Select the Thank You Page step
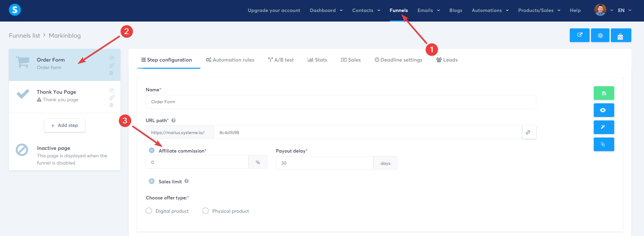The height and width of the screenshot is (236, 644). click(65, 97)
